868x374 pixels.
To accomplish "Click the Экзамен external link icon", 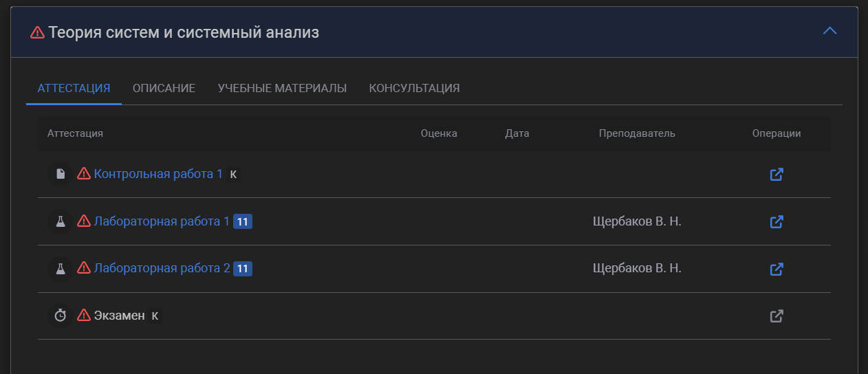I will (777, 316).
